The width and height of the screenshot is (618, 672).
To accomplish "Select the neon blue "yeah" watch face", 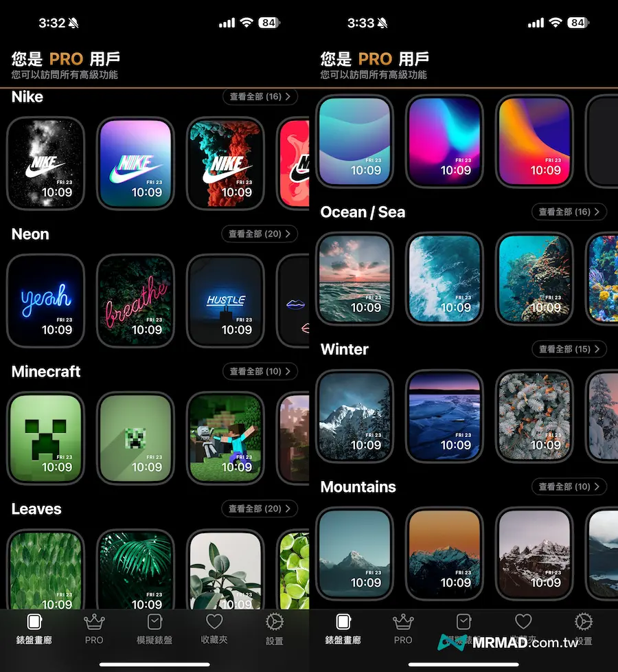I will pyautogui.click(x=45, y=300).
